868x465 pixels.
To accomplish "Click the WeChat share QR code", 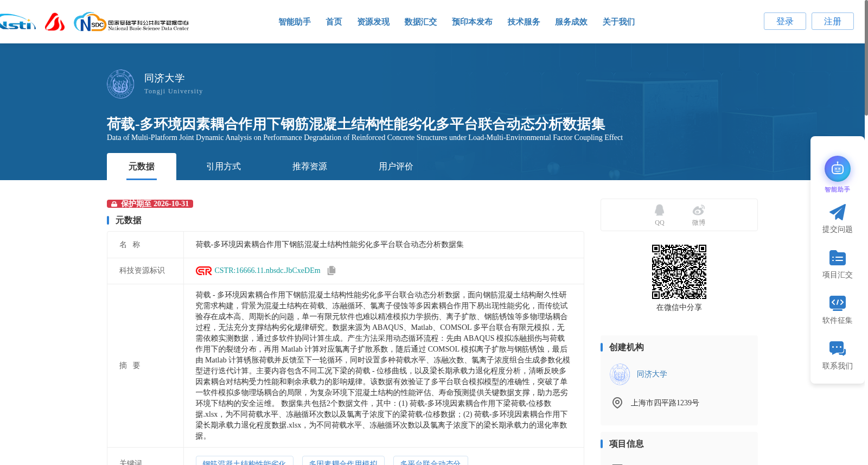I will pyautogui.click(x=679, y=272).
